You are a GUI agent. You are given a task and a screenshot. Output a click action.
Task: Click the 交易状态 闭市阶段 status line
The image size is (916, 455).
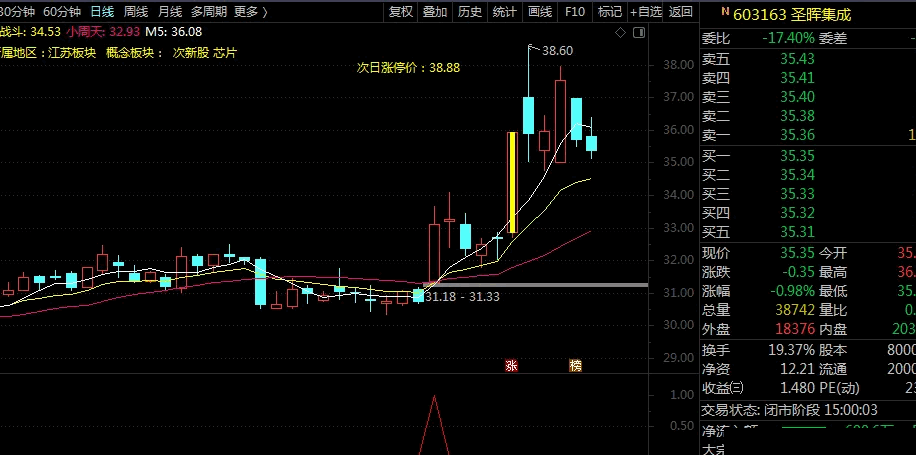(789, 410)
